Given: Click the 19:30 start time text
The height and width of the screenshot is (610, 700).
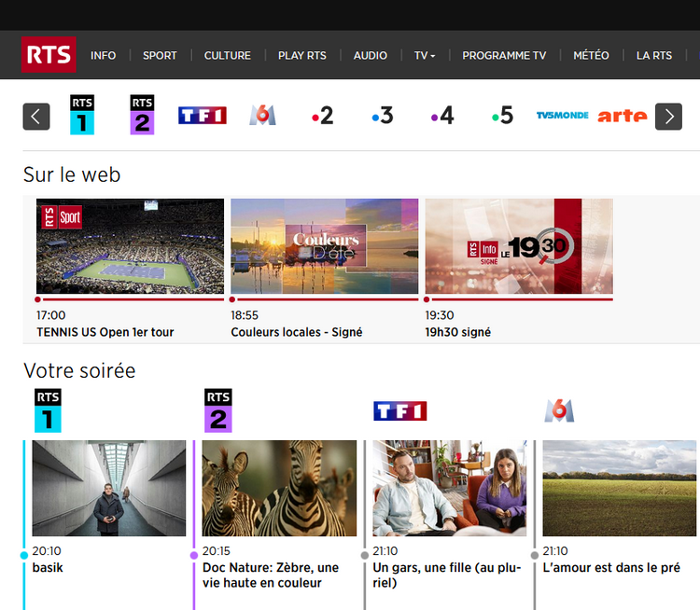Looking at the screenshot, I should click(440, 315).
